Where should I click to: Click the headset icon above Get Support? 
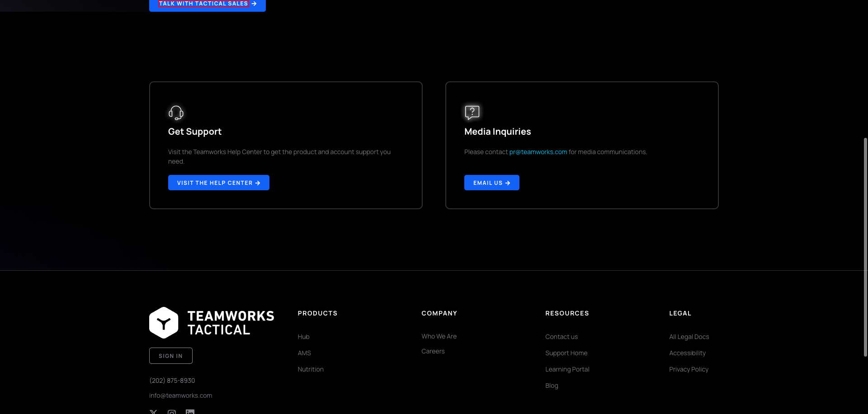click(x=176, y=113)
